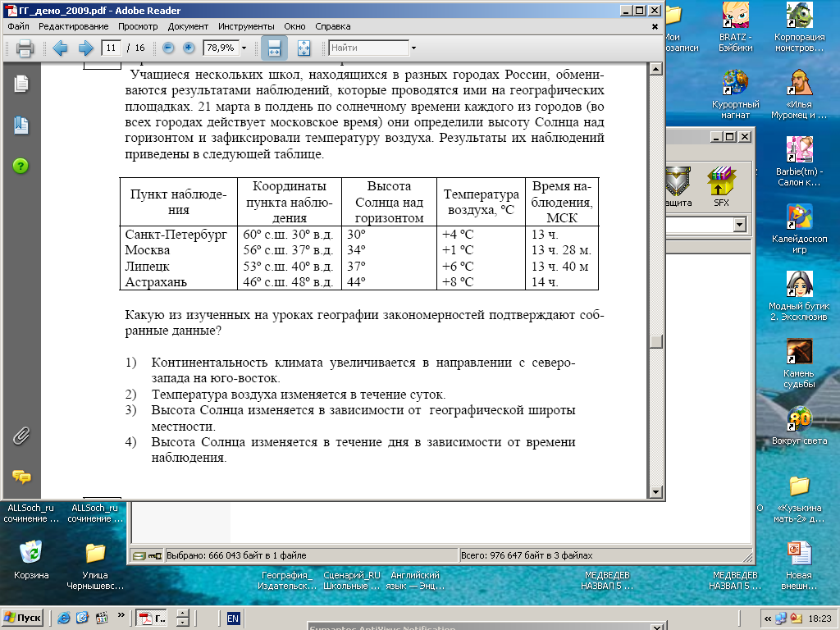Viewport: 840px width, 630px height.
Task: Open the Кузькина мать-2 desktop folder
Action: pyautogui.click(x=799, y=498)
